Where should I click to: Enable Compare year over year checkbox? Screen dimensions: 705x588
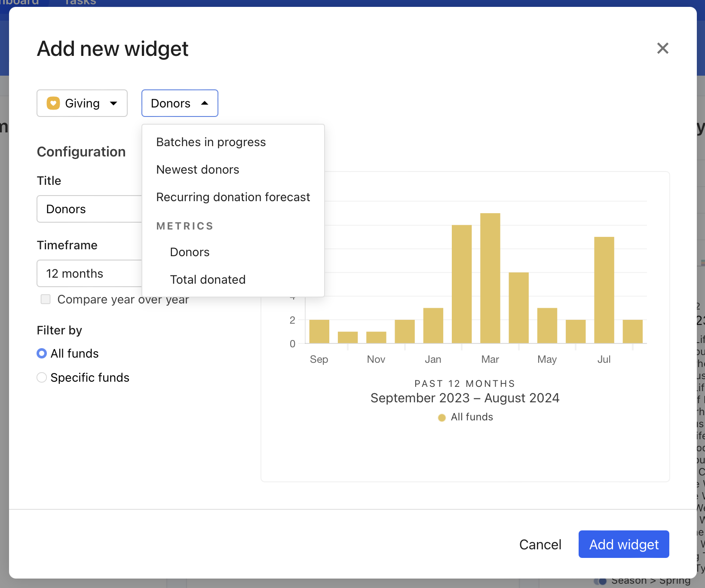[x=46, y=299]
